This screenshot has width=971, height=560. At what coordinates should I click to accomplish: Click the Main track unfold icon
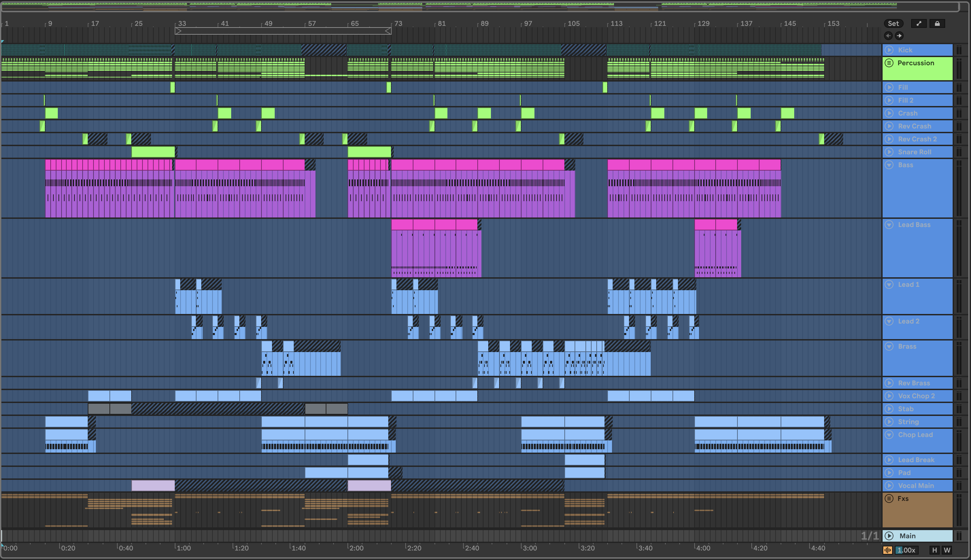tap(889, 536)
